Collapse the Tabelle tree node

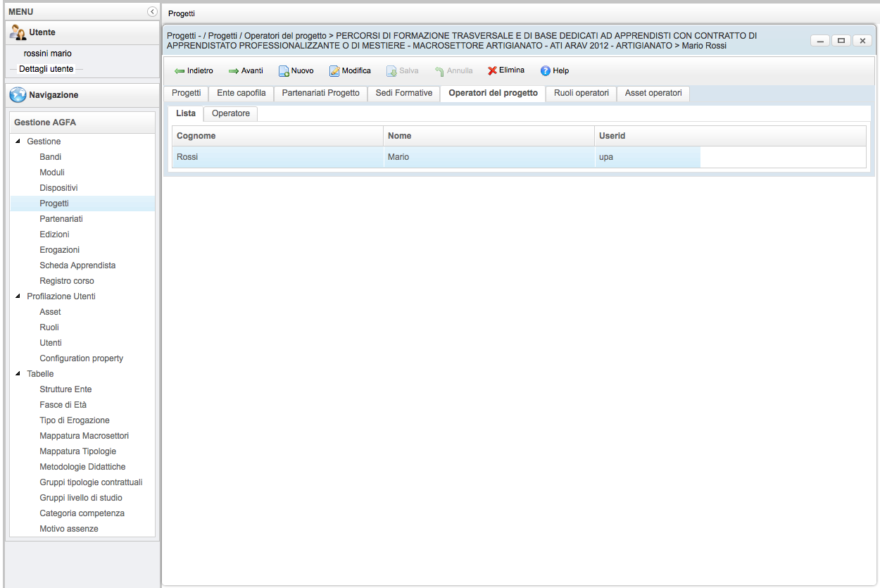point(18,374)
